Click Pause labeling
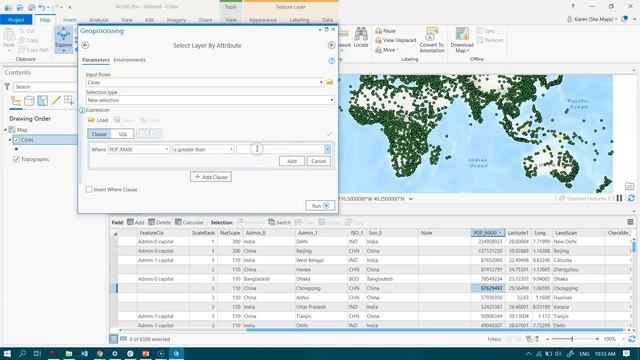Viewport: 640px width, 360px height. 385,31
